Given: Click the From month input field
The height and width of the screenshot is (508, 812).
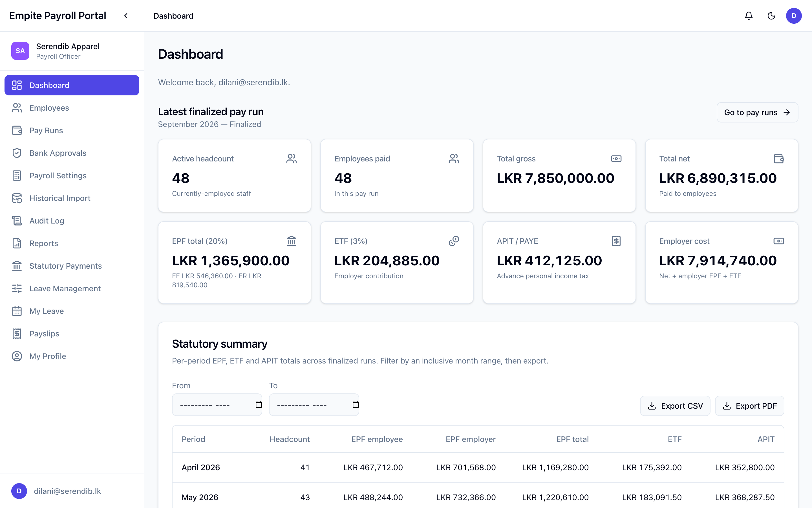Looking at the screenshot, I should 217,404.
